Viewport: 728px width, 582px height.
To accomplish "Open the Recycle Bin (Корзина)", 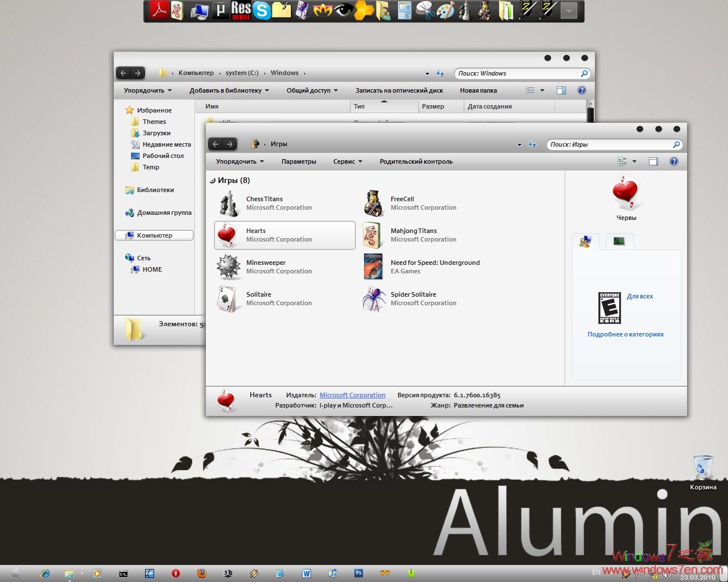I will (703, 467).
